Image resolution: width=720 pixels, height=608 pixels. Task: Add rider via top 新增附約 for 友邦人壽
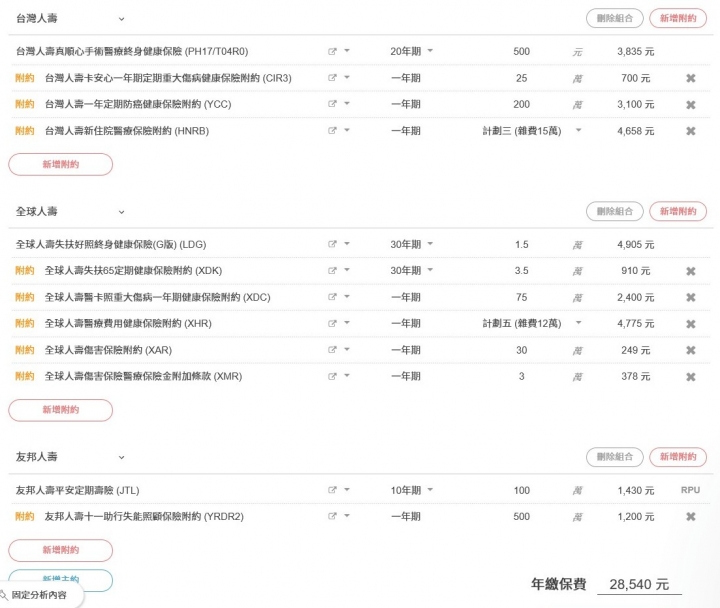tap(678, 456)
